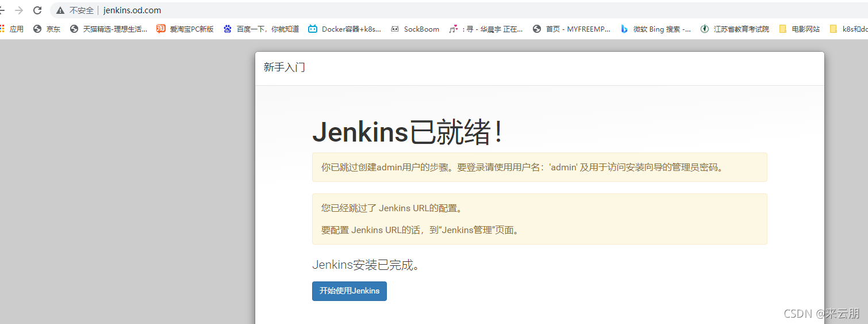Screen dimensions: 868x324
Task: Open the k8s bookmark folder
Action: pyautogui.click(x=848, y=29)
